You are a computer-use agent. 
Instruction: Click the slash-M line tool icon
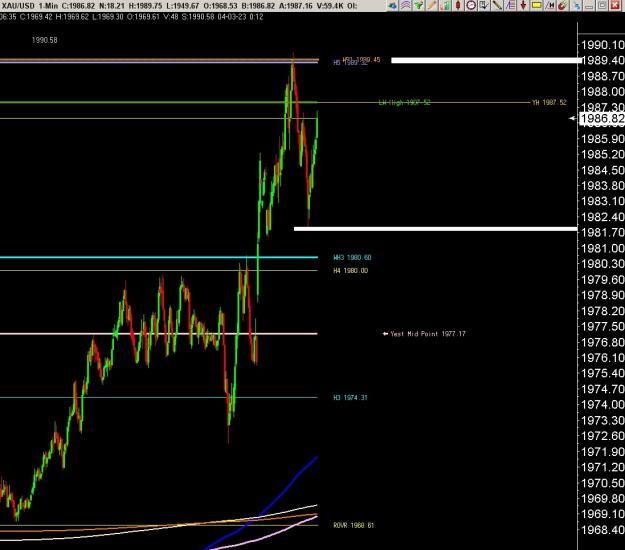[x=550, y=6]
